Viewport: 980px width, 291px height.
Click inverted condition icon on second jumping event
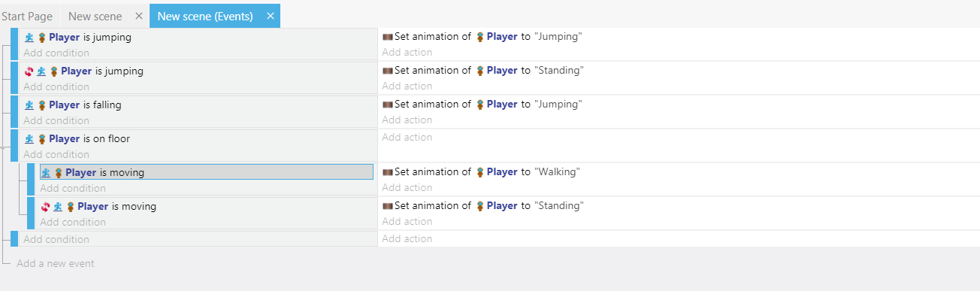pyautogui.click(x=29, y=71)
